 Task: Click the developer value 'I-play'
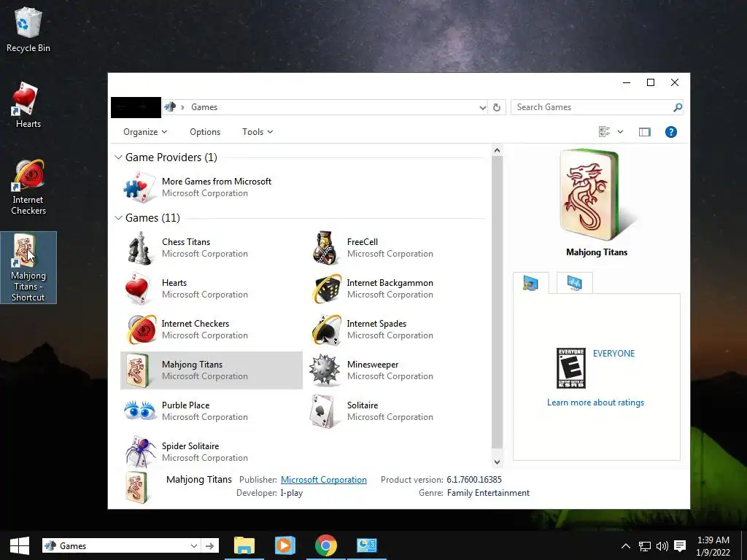(292, 493)
